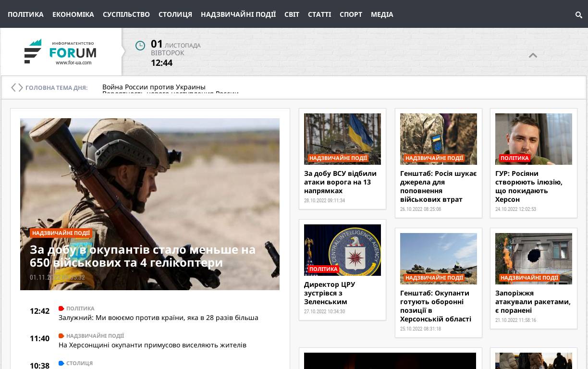Open headline about 650 військових
Screen dimensions: 588x369
click(x=143, y=256)
